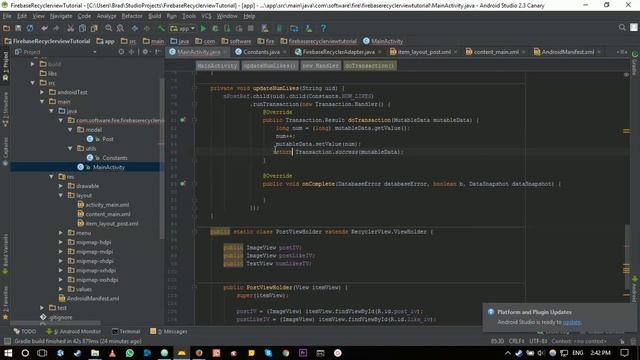The width and height of the screenshot is (640, 360).
Task: Select item_layout_post.xml in the project tree
Action: click(x=112, y=224)
